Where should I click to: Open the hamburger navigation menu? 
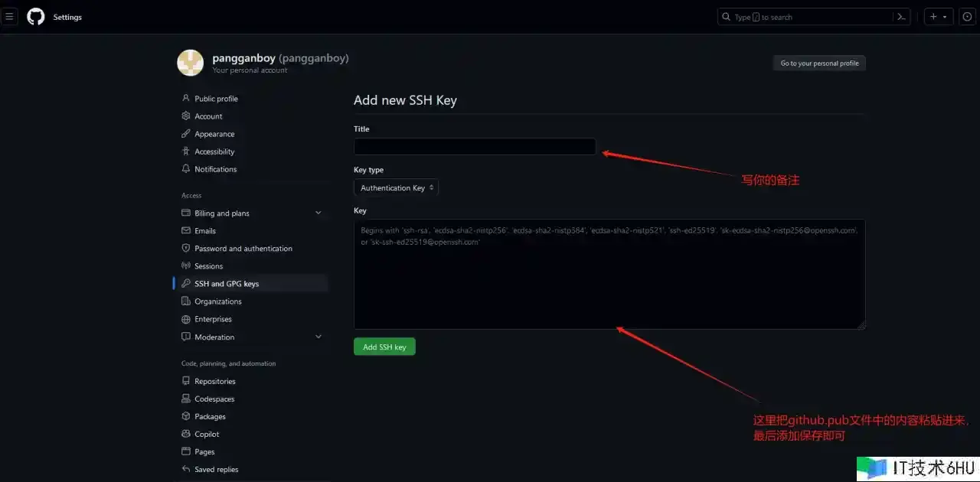click(9, 16)
